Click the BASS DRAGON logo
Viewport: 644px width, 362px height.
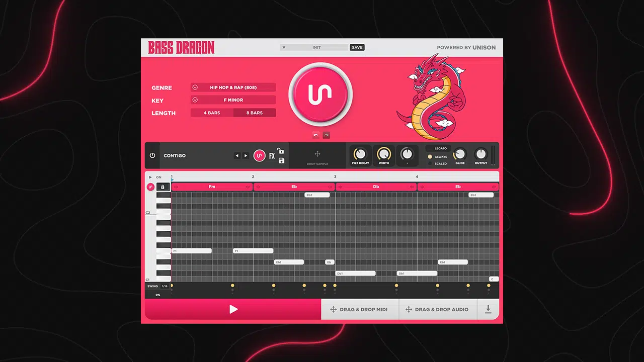pyautogui.click(x=181, y=48)
